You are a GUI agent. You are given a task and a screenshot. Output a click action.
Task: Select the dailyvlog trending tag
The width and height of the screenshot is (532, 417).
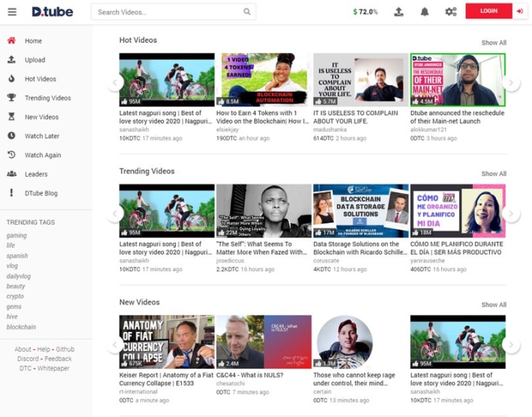pyautogui.click(x=18, y=276)
